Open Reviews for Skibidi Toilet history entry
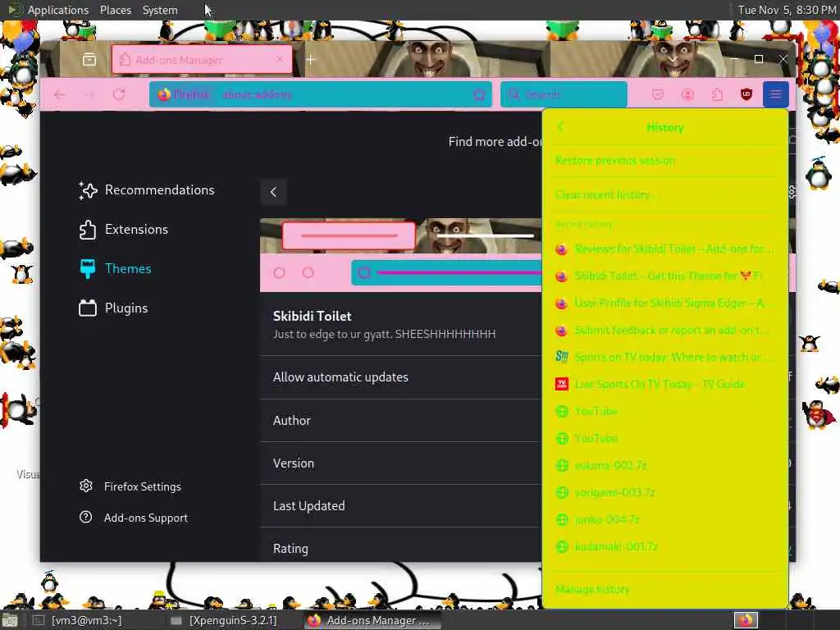The image size is (840, 630). [664, 249]
